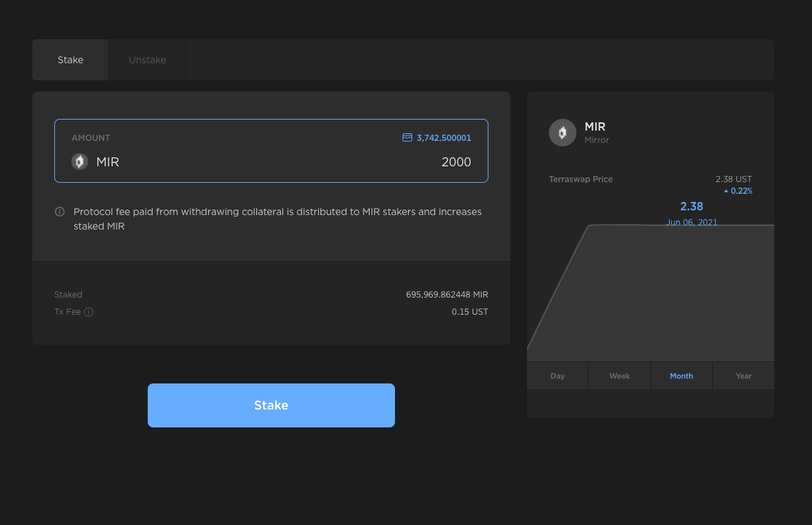Screen dimensions: 812x525
Task: Switch to the Stake tab
Action: click(x=70, y=60)
